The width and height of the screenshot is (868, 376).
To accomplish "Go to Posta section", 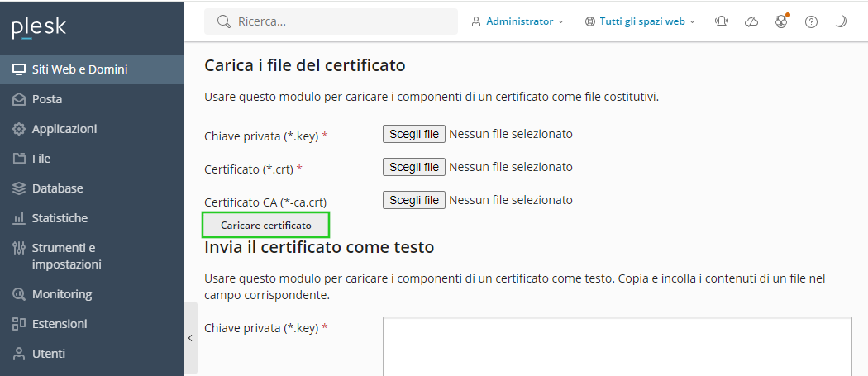I will (x=92, y=99).
